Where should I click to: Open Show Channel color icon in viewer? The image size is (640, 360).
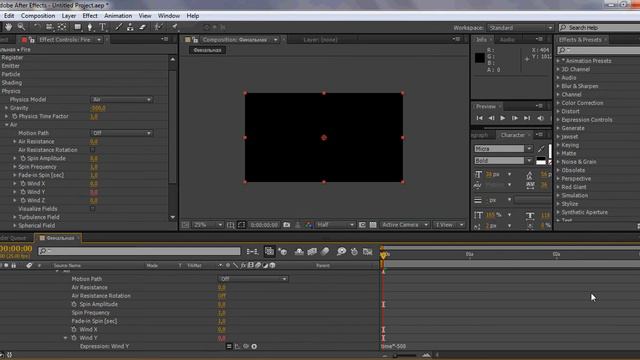309,225
